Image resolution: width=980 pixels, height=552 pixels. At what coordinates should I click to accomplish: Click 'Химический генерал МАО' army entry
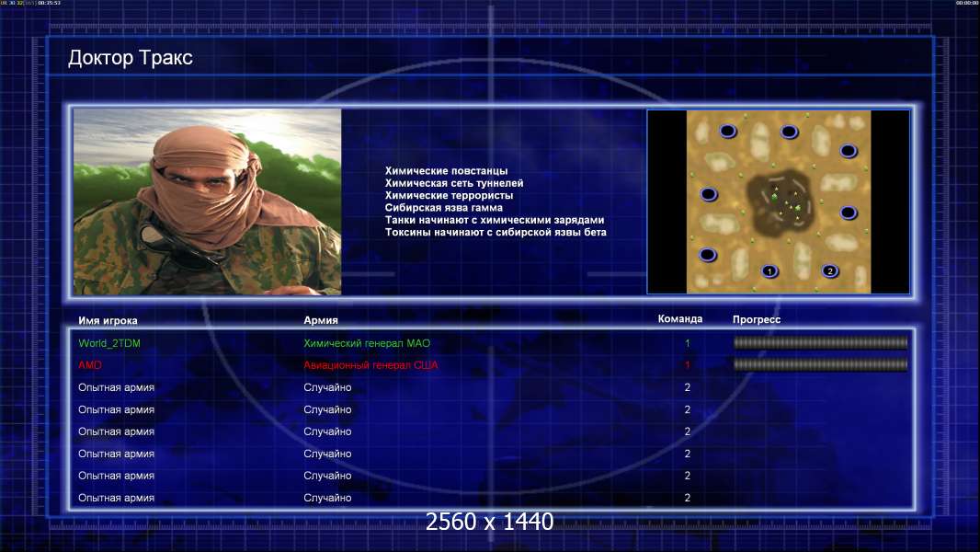pos(367,343)
